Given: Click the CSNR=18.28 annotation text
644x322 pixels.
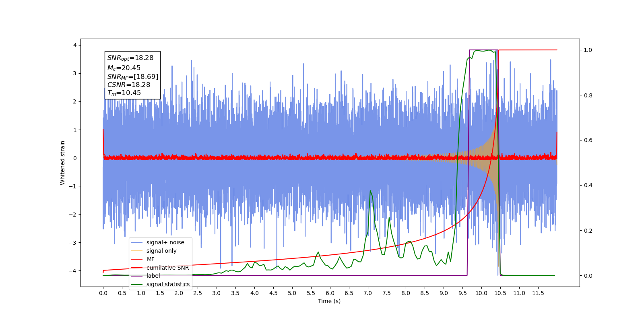Looking at the screenshot, I should click(129, 85).
